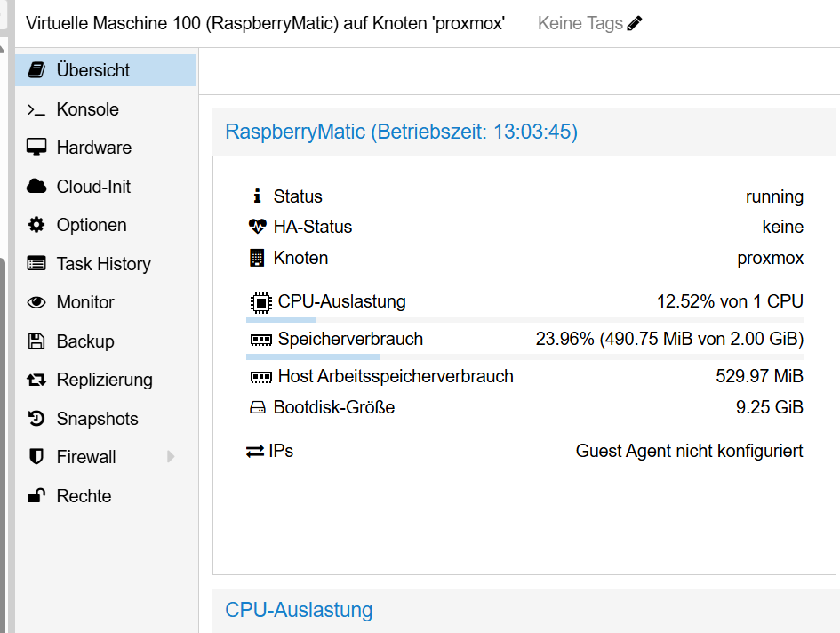Click the RaspberryMatic Betriebszeit panel header

(x=524, y=132)
